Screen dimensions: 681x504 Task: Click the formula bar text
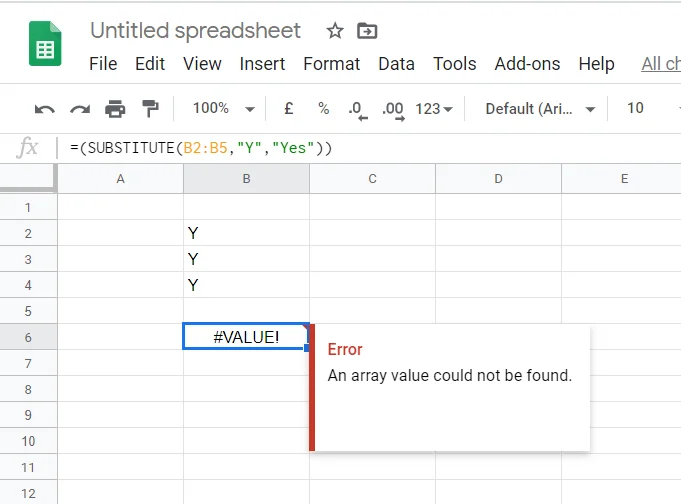(200, 148)
